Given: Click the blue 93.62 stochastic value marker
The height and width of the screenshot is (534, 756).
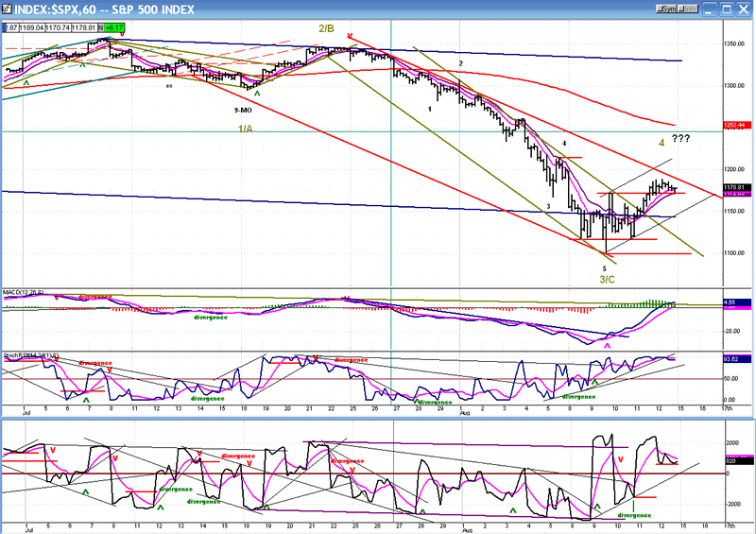Looking at the screenshot, I should tap(736, 358).
